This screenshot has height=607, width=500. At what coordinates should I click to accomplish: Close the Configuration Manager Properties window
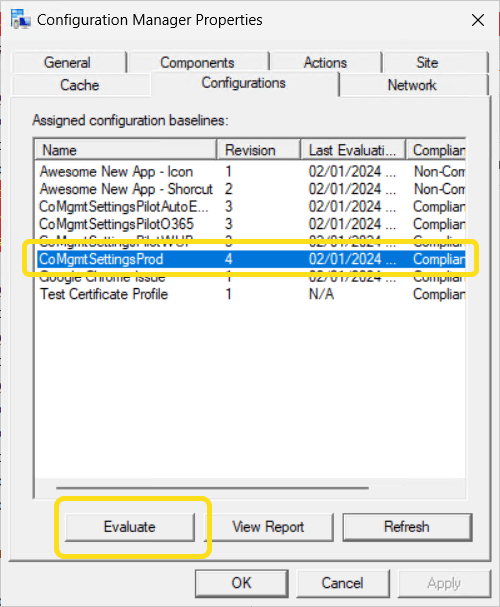(478, 20)
